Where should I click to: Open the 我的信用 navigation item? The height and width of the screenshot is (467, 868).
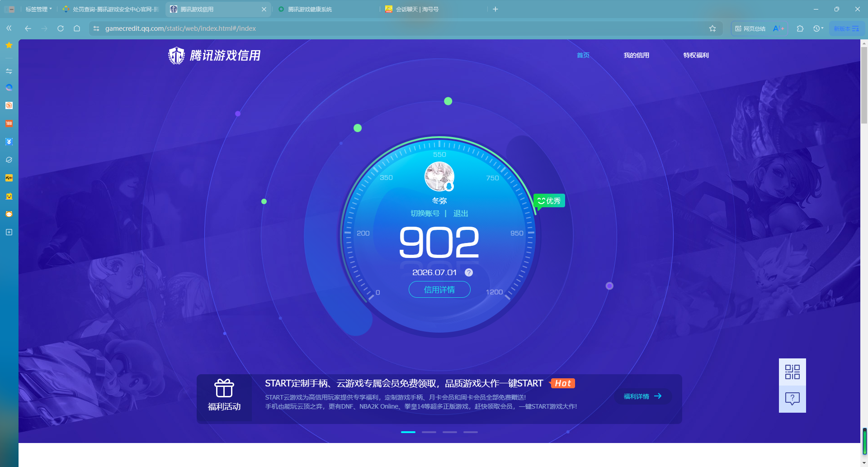pos(636,55)
